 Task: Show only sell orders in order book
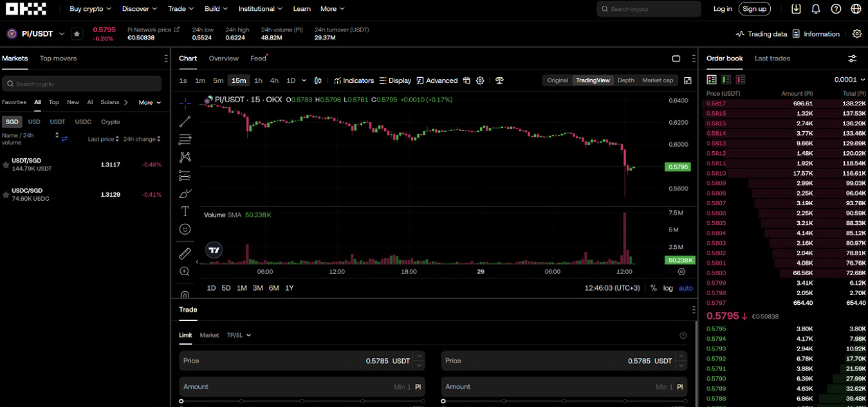741,80
